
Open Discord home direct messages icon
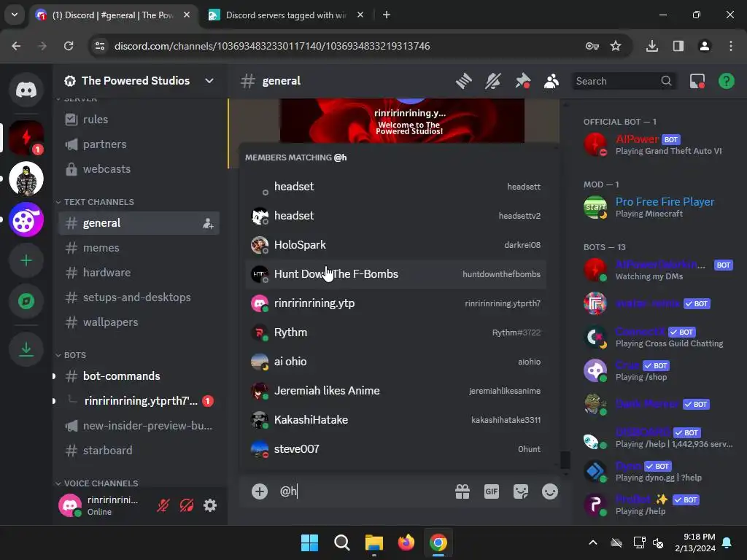pyautogui.click(x=26, y=90)
